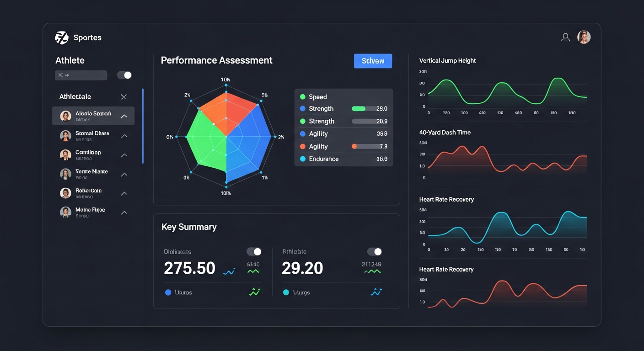The height and width of the screenshot is (351, 644).
Task: Click the X close icon beside Athlettale
Action: point(123,97)
